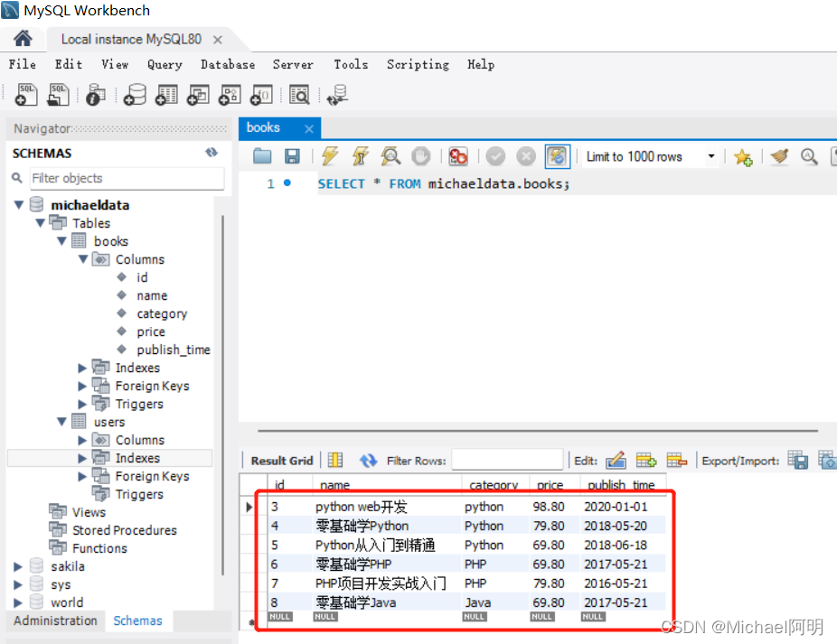Select the category column in tree
The image size is (837, 644).
(x=162, y=313)
